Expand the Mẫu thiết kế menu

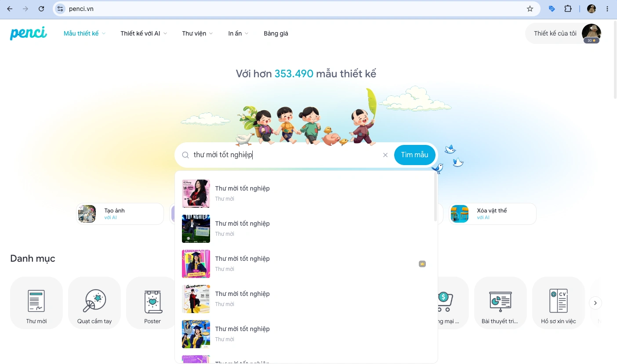point(84,33)
